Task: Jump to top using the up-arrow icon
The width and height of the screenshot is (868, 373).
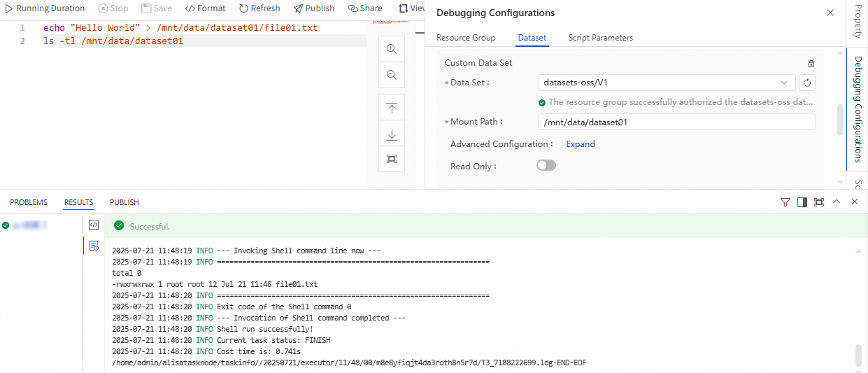Action: [x=392, y=108]
